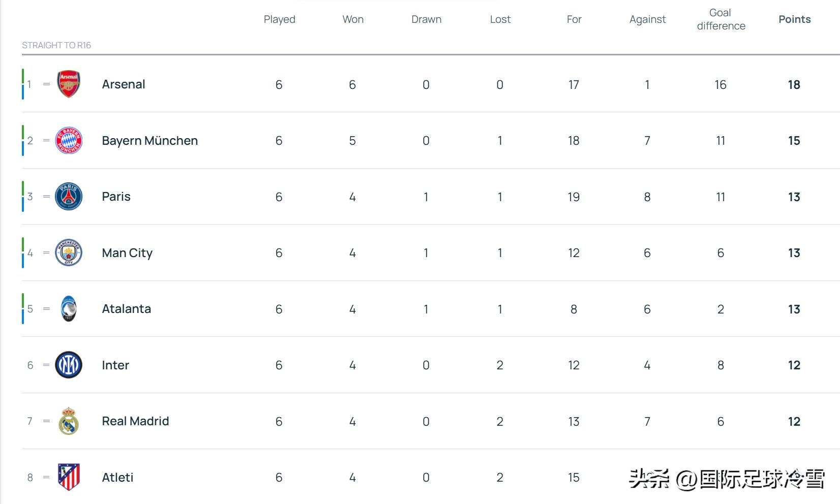Open the Man City team link
This screenshot has width=840, height=504.
tap(127, 253)
